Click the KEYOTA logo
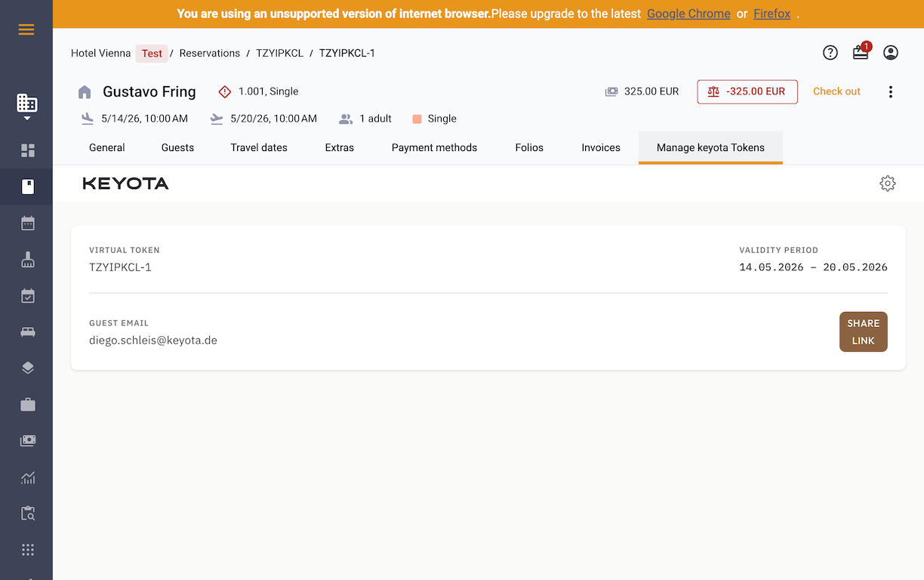The width and height of the screenshot is (924, 580). tap(125, 184)
